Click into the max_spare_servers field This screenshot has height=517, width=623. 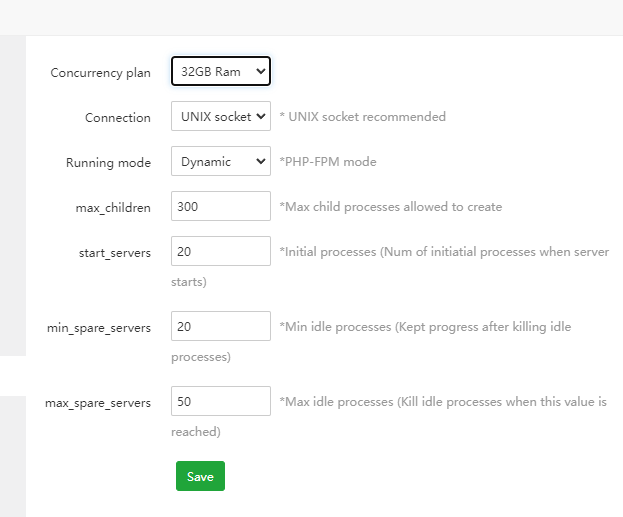[220, 402]
